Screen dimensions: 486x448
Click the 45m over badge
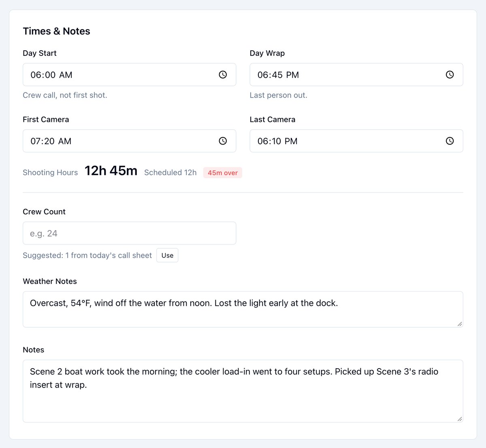[223, 173]
